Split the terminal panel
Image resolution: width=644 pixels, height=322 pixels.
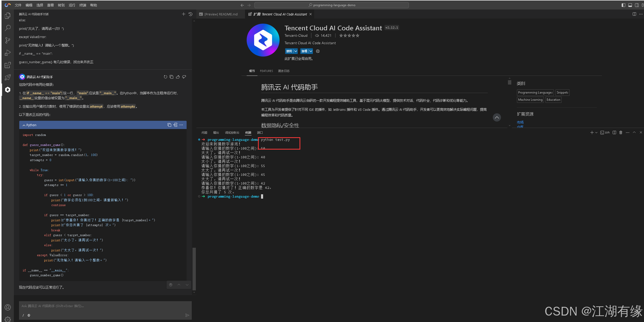point(614,133)
